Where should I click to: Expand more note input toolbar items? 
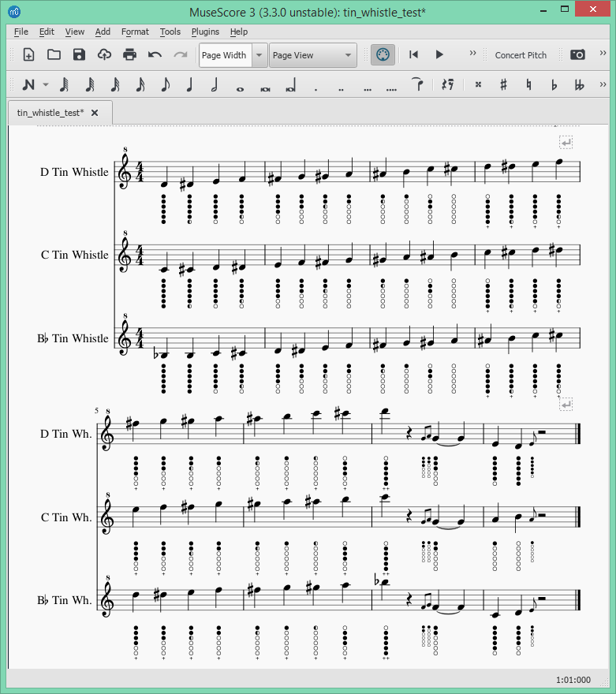(x=603, y=84)
